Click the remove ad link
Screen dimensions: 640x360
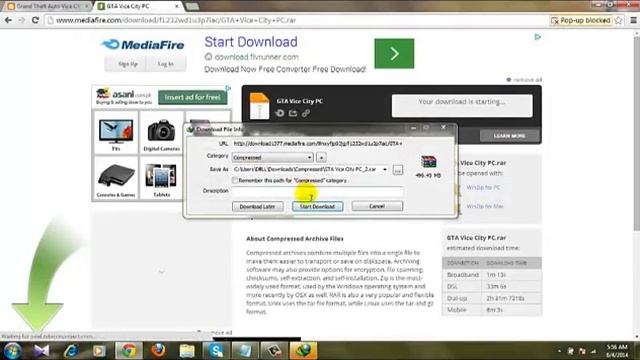[527, 80]
